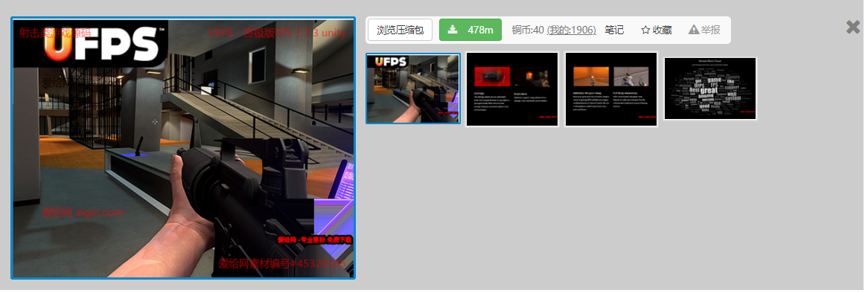This screenshot has width=868, height=293.
Task: Click the 浏览压缩包 browse archive button
Action: click(x=400, y=30)
